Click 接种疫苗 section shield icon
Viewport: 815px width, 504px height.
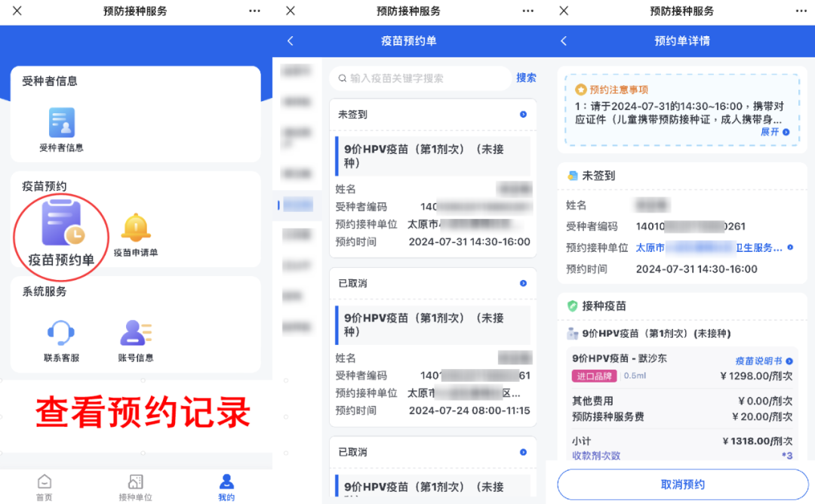tap(572, 306)
